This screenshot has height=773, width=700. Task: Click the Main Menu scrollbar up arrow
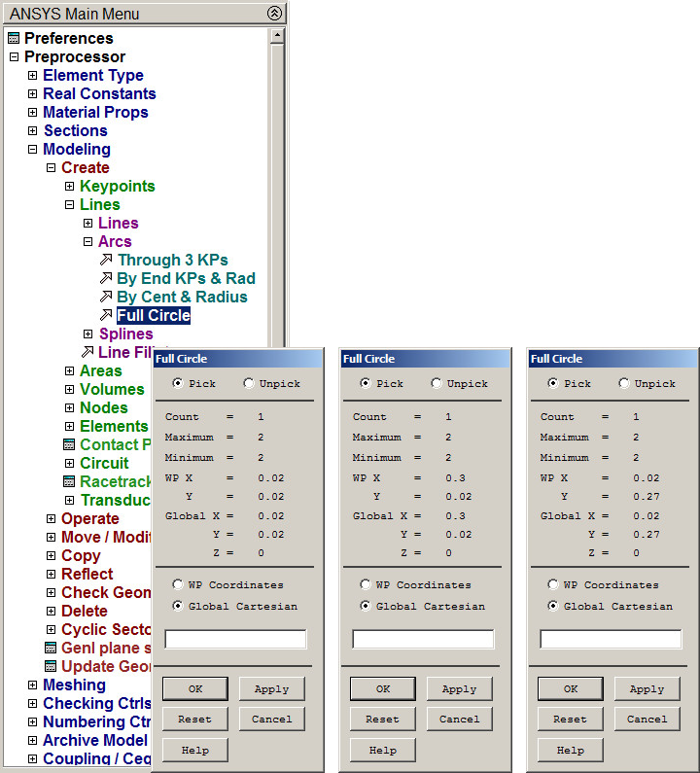point(277,36)
